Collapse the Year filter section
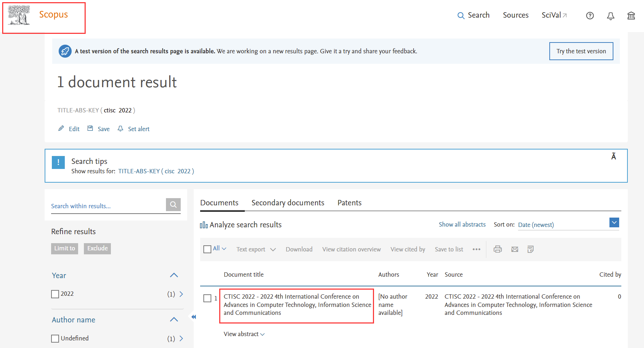Screen dimensions: 644x348 click(x=174, y=275)
